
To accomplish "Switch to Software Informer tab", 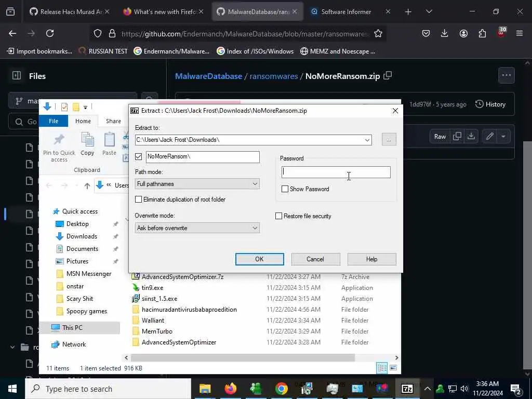I will (346, 12).
